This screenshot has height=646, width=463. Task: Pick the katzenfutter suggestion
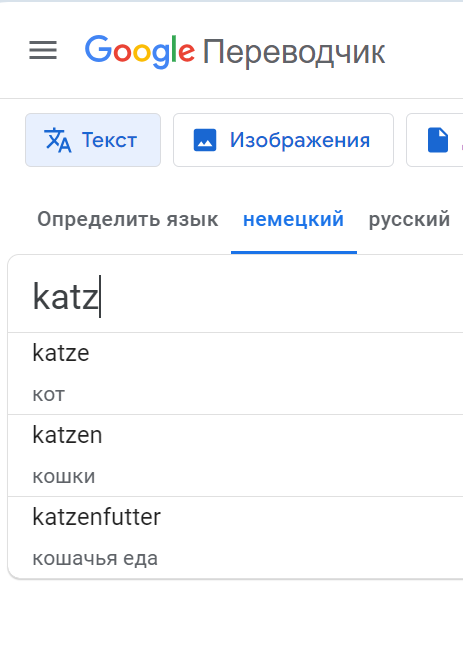point(235,537)
